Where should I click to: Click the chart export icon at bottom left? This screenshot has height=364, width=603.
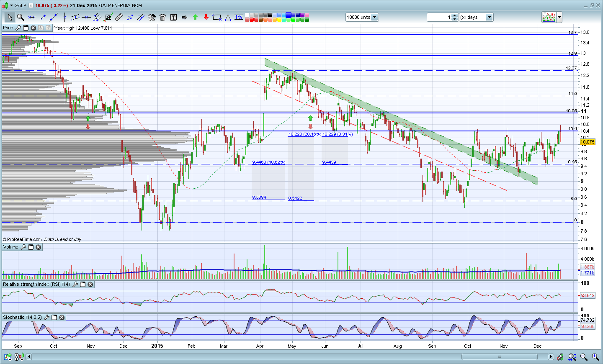click(8, 357)
